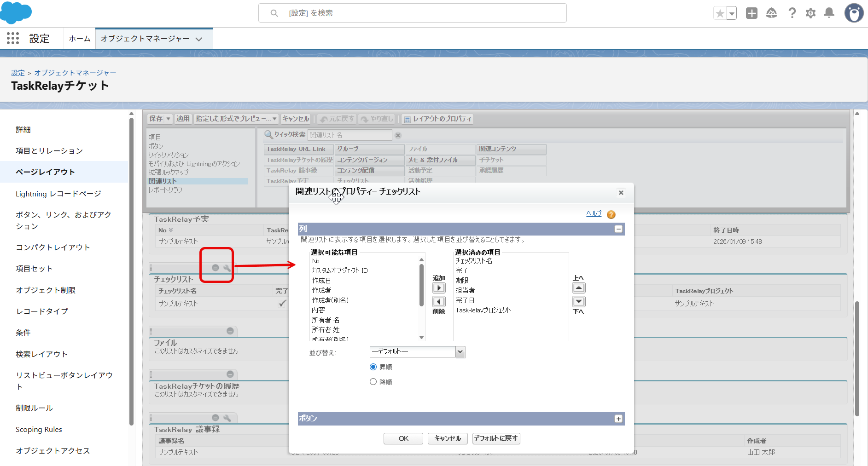Open the favorites list dropdown arrow
The width and height of the screenshot is (868, 466).
tap(732, 13)
